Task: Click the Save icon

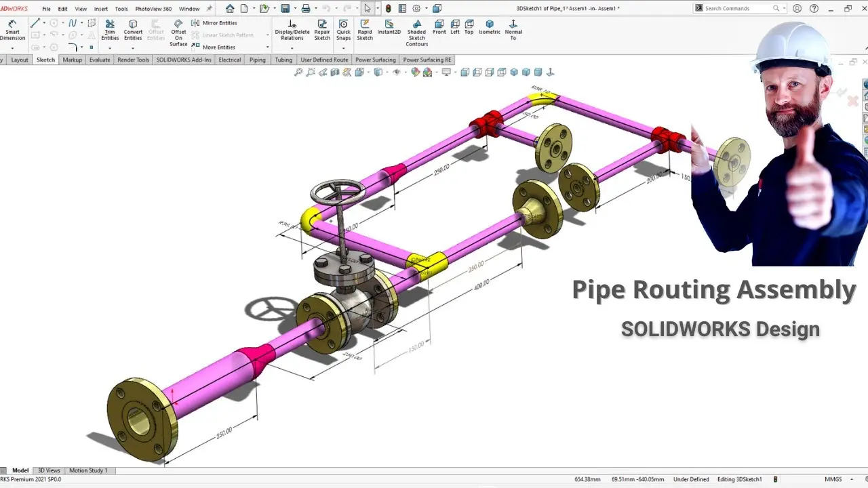Action: (x=285, y=9)
